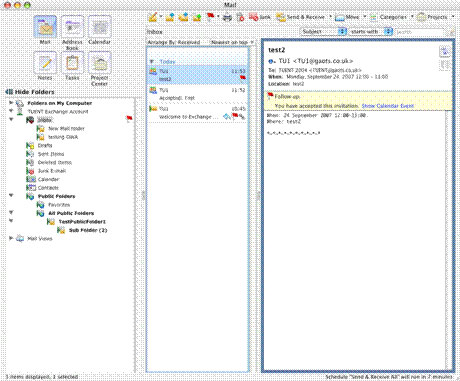
Task: Click the New message toolbar icon
Action: click(153, 17)
